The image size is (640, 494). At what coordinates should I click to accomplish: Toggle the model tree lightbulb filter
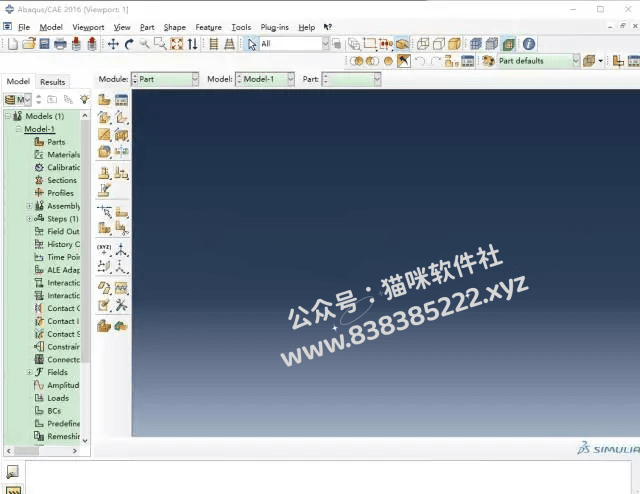[84, 99]
